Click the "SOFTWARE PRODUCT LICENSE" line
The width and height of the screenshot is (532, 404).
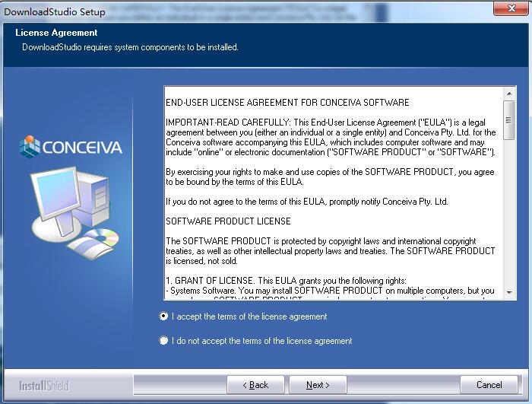[228, 221]
